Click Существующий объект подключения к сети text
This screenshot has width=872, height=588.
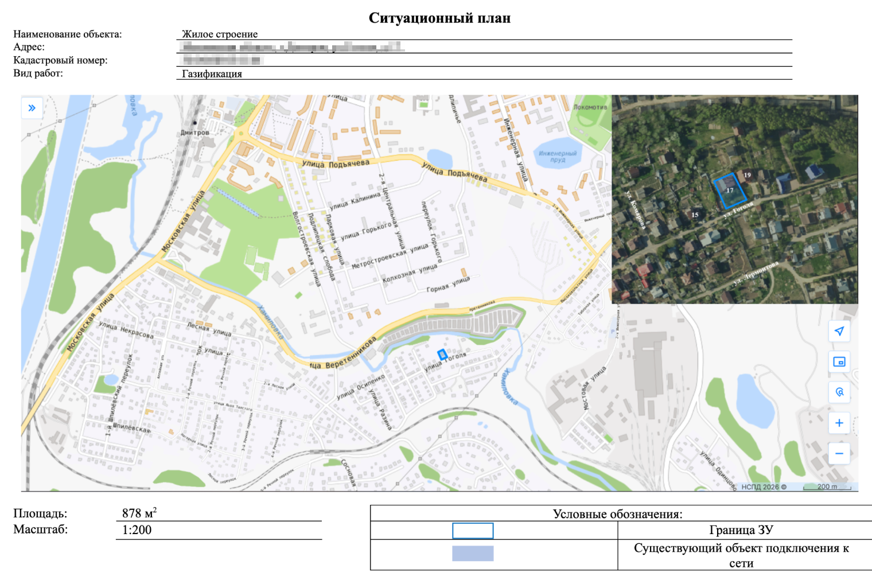click(741, 555)
